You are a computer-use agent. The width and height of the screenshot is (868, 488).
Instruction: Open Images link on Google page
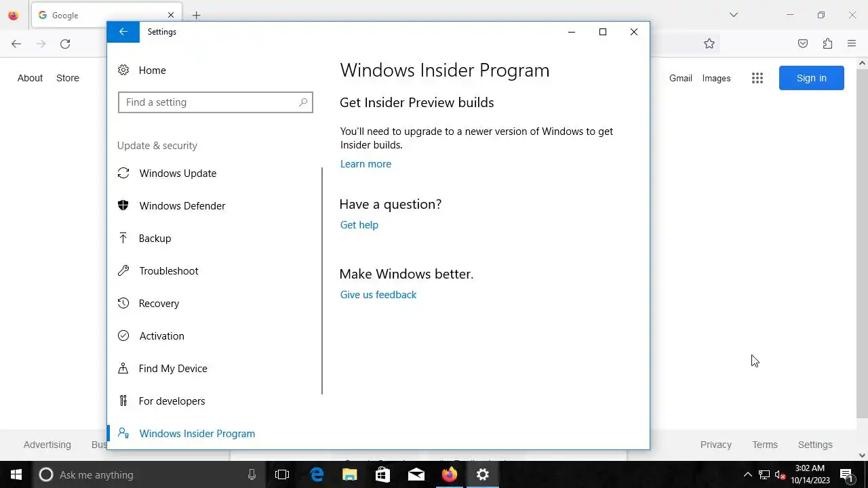tap(716, 78)
